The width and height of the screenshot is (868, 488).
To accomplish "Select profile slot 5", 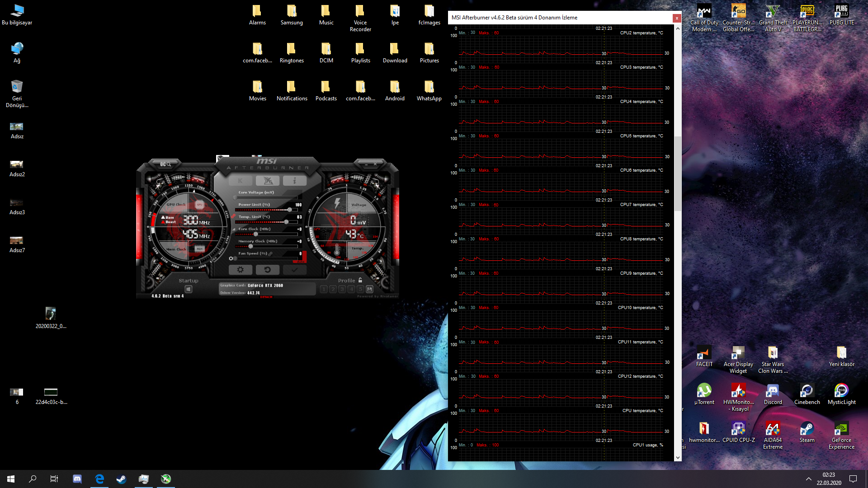I will tap(360, 289).
